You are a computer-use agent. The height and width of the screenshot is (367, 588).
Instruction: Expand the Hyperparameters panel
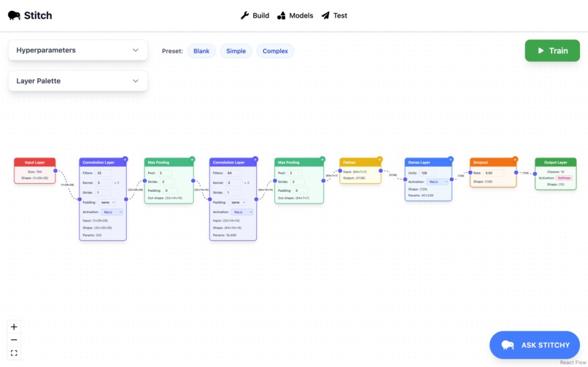[x=78, y=50]
